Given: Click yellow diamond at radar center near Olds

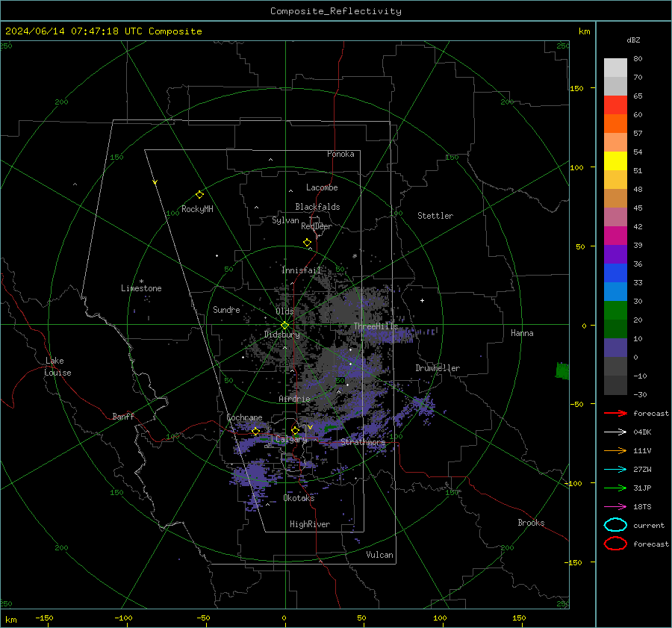Looking at the screenshot, I should pyautogui.click(x=284, y=326).
